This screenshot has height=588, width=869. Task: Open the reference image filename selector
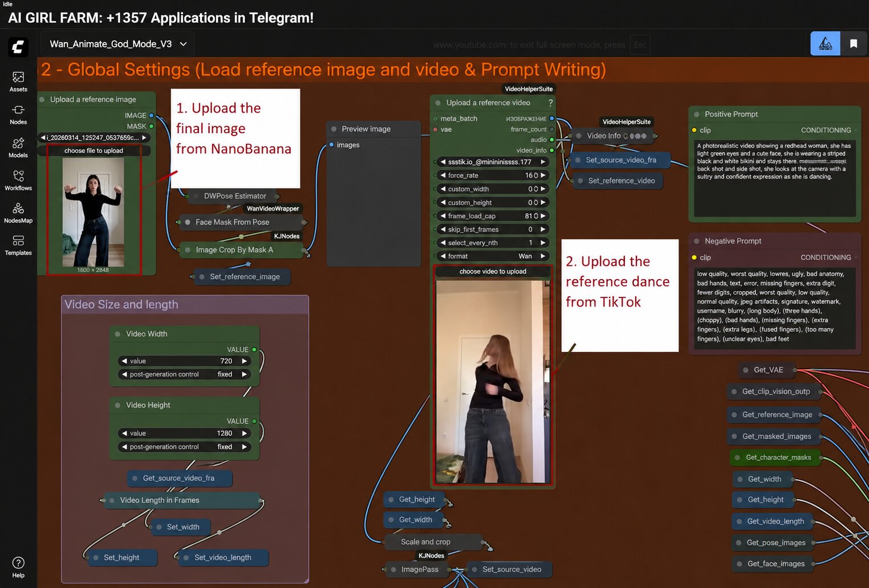(x=94, y=137)
